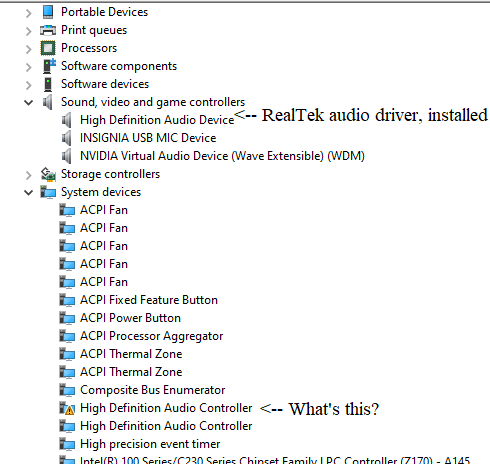
Task: Select Sound, video and game controllers label
Action: coord(153,102)
